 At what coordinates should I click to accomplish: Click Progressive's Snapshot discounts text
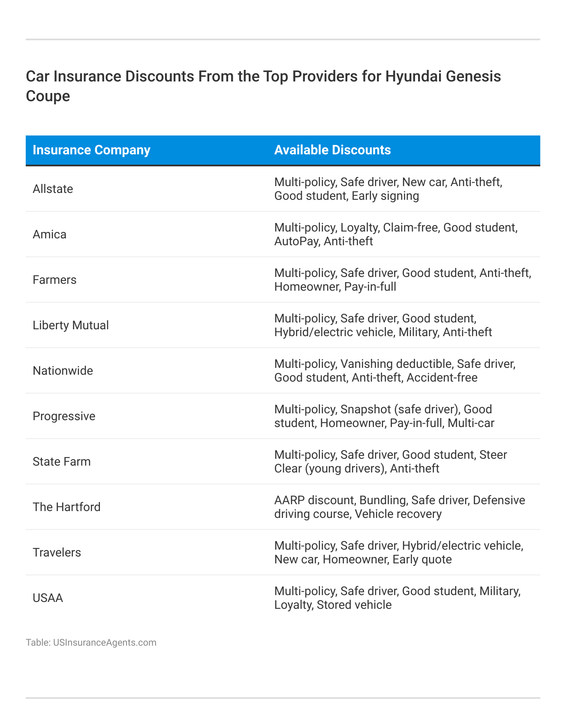pyautogui.click(x=384, y=416)
